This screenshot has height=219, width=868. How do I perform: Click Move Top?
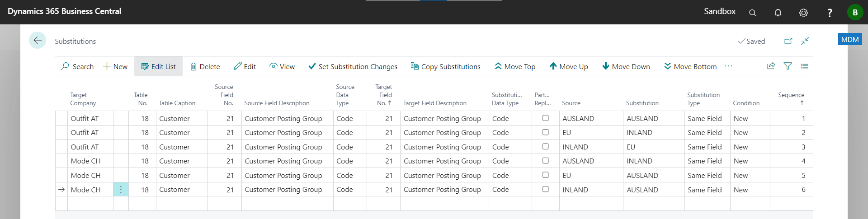[515, 66]
